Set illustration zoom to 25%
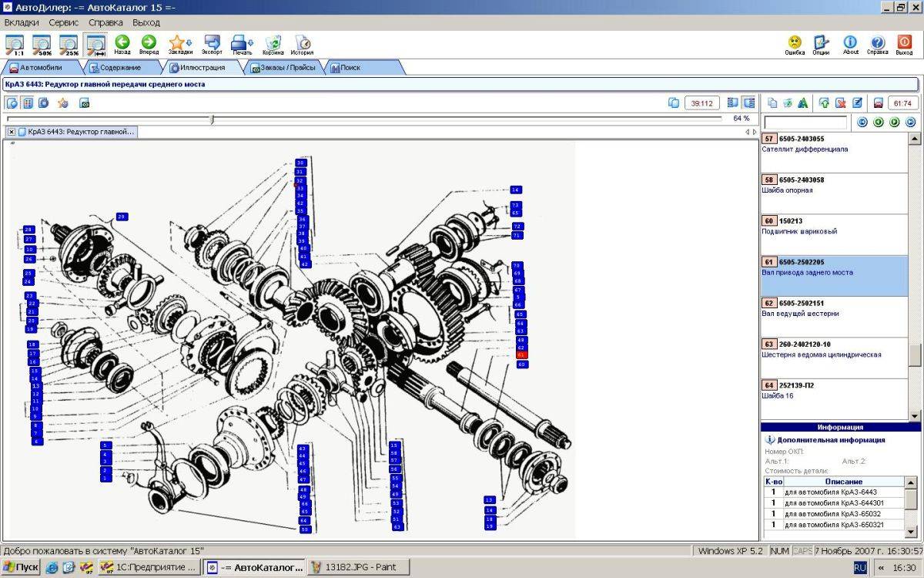The width and height of the screenshot is (924, 578). 69,45
